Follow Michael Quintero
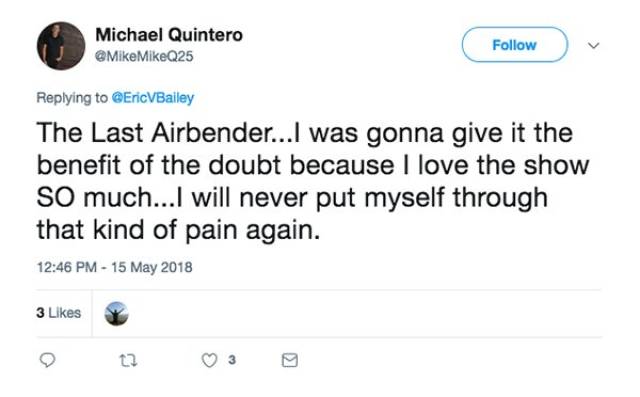This screenshot has width=640, height=397. [515, 45]
